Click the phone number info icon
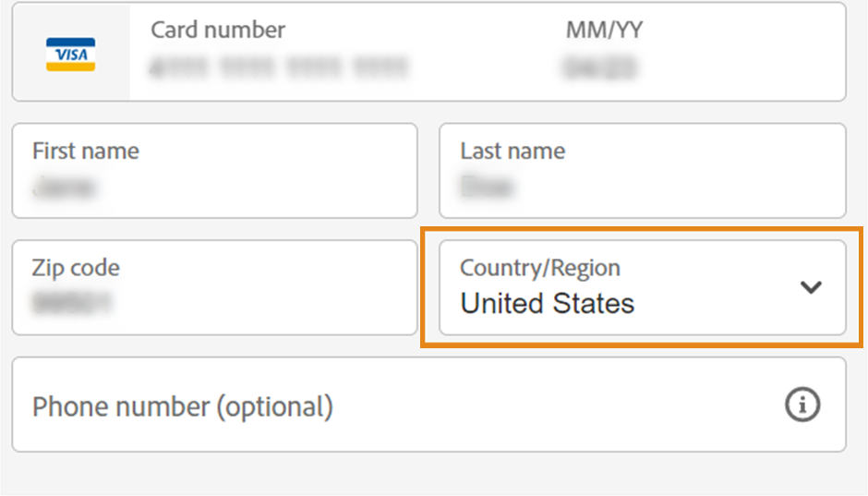The image size is (868, 496). pos(802,405)
